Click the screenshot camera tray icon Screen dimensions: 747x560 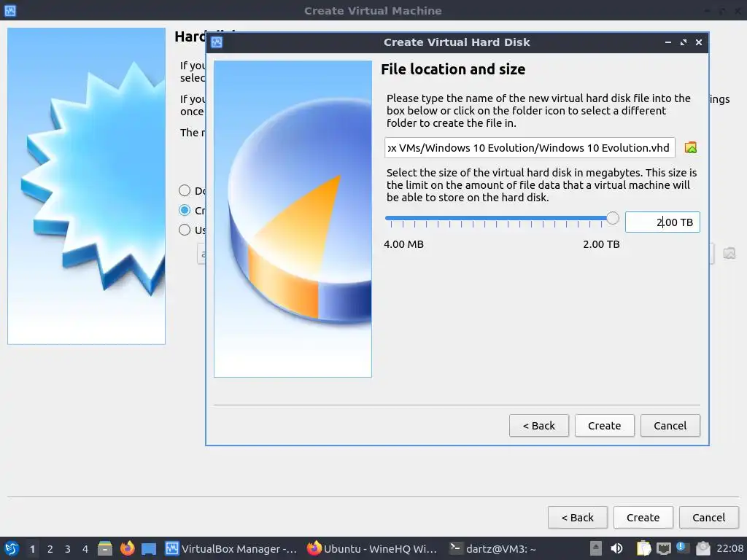point(703,548)
